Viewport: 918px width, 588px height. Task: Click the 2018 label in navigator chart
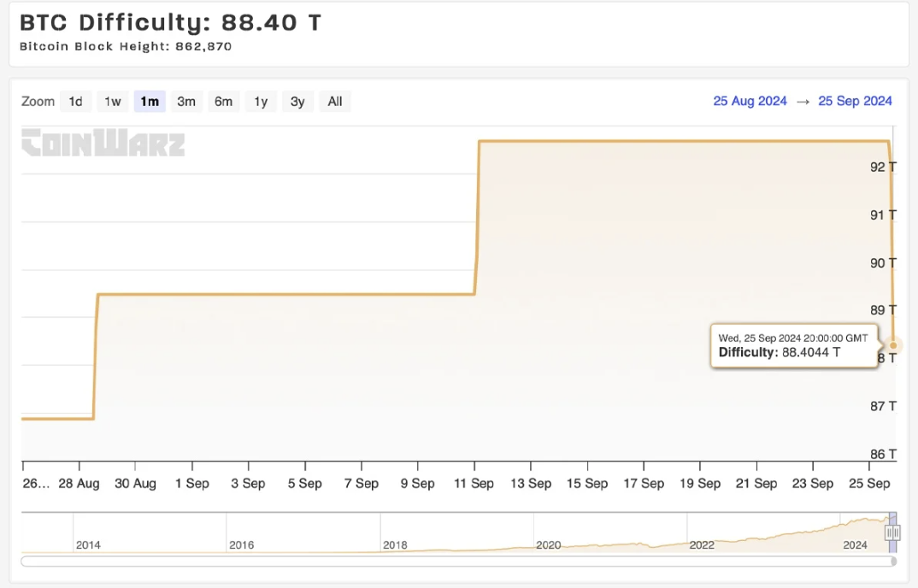pyautogui.click(x=395, y=544)
